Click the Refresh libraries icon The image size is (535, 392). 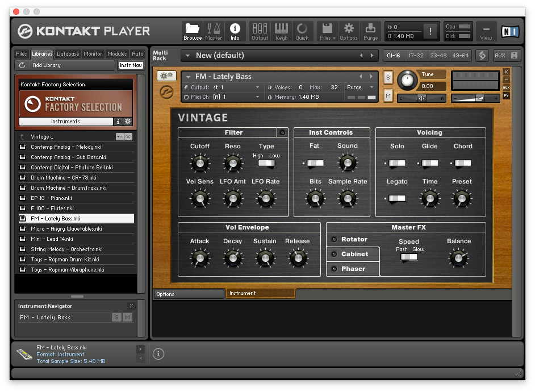click(22, 65)
